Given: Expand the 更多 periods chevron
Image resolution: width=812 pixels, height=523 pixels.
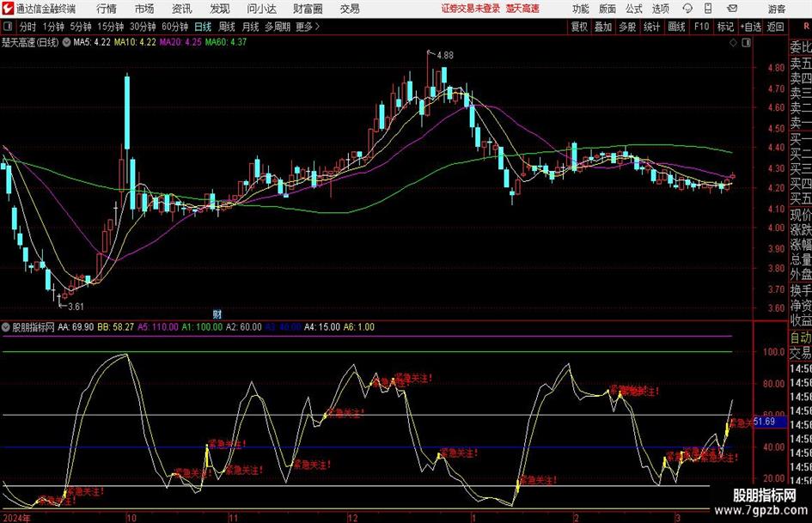Looking at the screenshot, I should click(317, 27).
